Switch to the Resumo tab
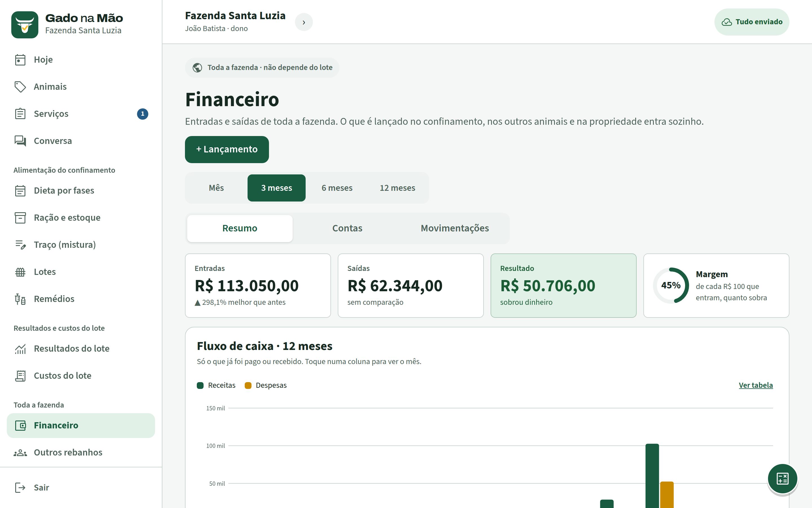This screenshot has height=508, width=812. click(240, 229)
